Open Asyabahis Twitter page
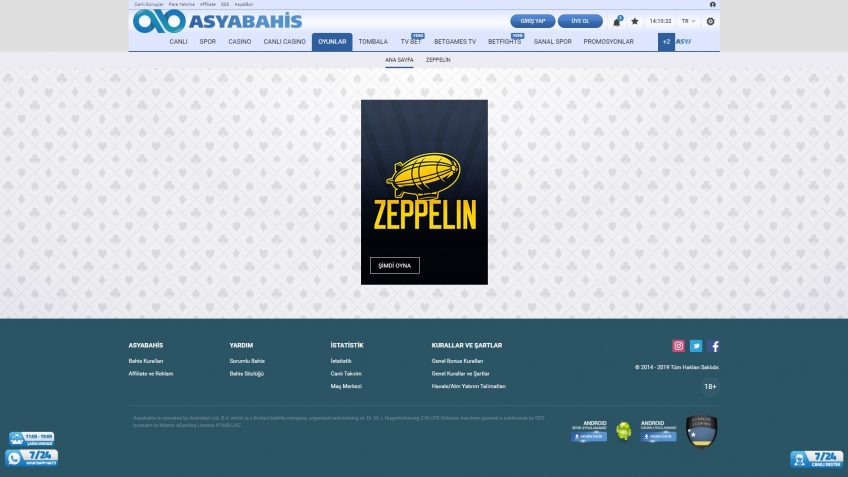Viewport: 848px width, 477px height. coord(696,346)
